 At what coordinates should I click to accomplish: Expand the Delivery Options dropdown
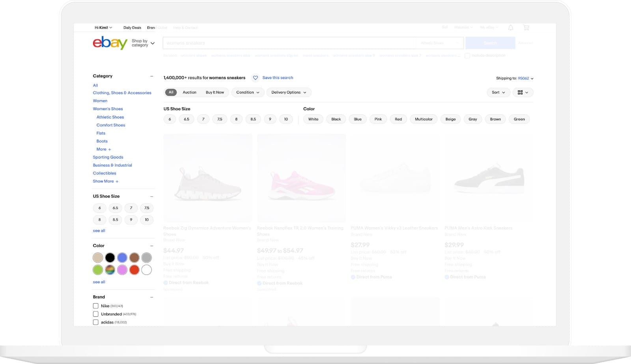point(289,92)
